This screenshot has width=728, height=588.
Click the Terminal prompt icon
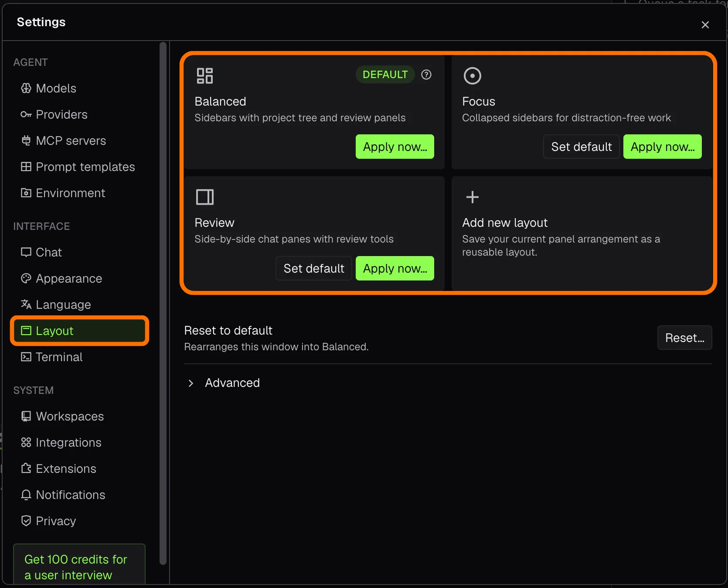26,357
